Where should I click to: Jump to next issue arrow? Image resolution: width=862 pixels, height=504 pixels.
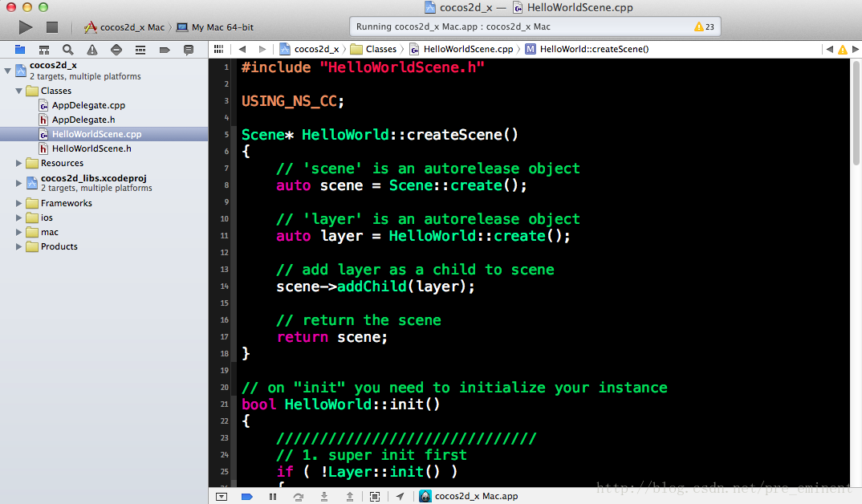[x=856, y=49]
